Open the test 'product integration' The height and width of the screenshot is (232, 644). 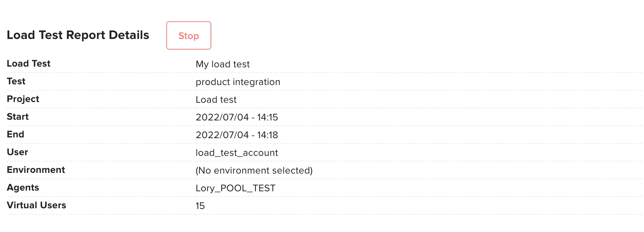tap(238, 82)
